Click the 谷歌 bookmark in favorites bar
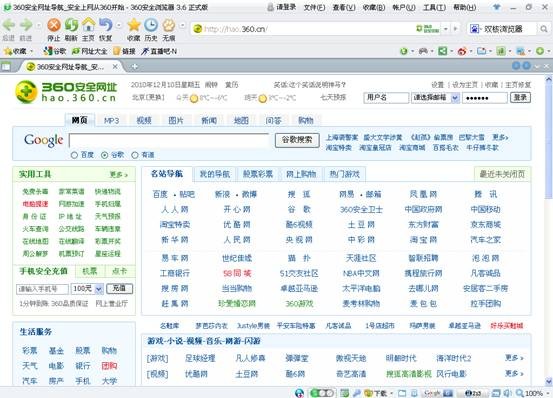Screen dimensions: 553x398 click(55, 51)
